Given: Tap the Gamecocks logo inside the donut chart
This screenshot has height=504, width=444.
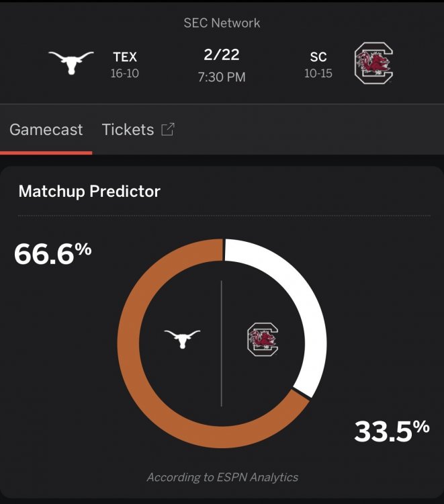Looking at the screenshot, I should pyautogui.click(x=262, y=340).
